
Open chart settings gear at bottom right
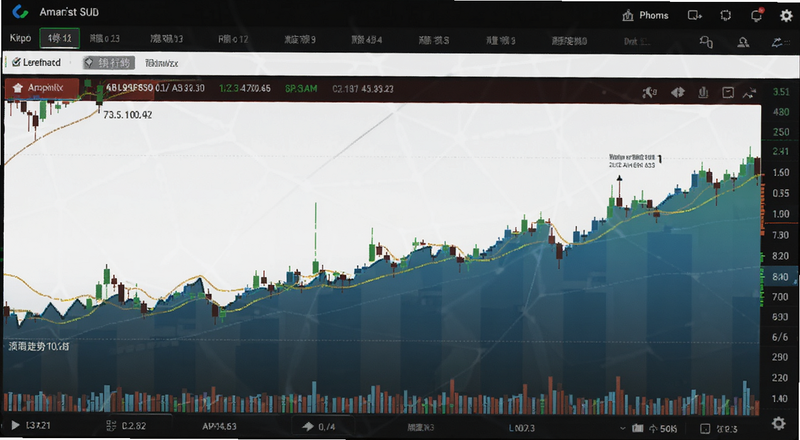point(778,423)
